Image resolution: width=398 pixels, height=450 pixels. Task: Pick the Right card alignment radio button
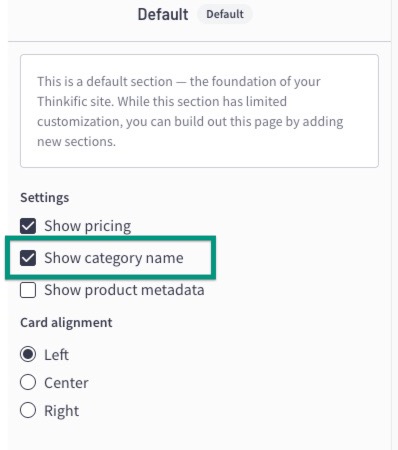pos(28,410)
